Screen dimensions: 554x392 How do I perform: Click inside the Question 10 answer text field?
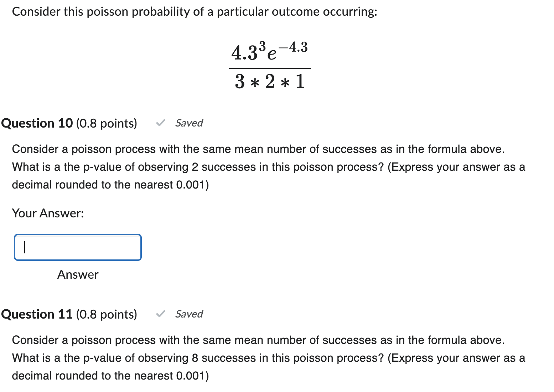(x=78, y=247)
